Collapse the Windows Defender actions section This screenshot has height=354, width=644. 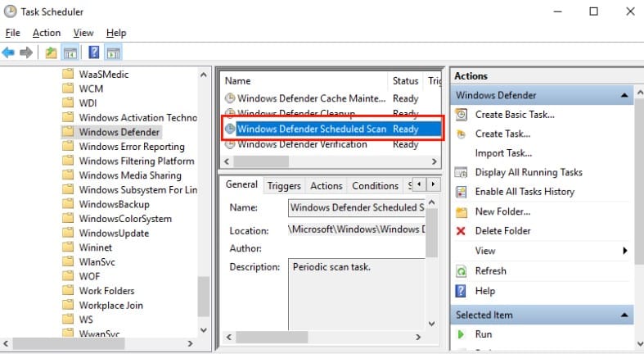click(x=624, y=95)
